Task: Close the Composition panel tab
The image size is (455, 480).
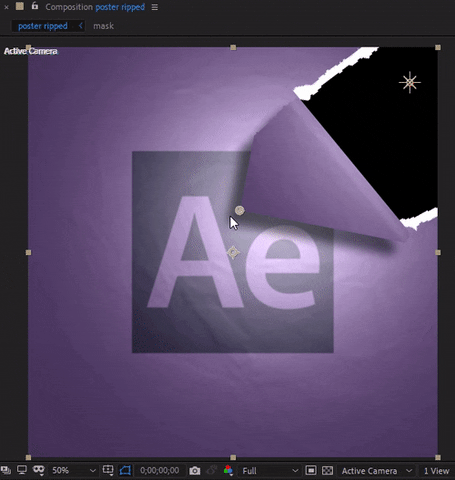Action: click(x=6, y=7)
